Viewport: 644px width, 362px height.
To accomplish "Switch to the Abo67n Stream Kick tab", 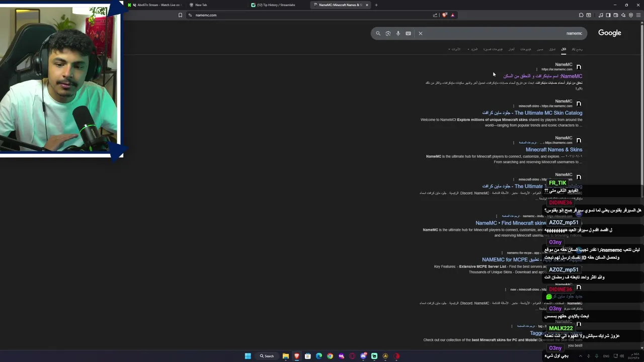I will point(154,5).
